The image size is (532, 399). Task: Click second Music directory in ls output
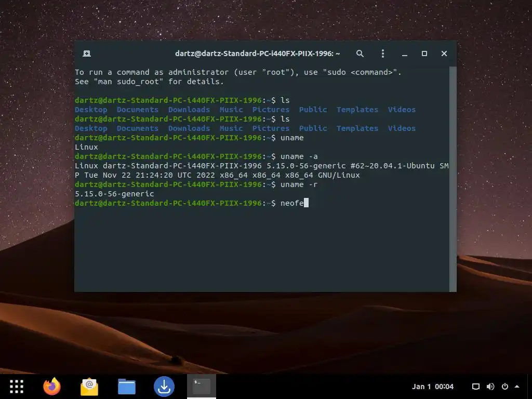231,128
